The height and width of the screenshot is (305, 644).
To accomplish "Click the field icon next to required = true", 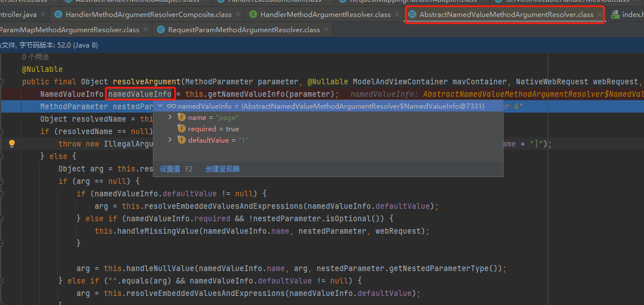I will click(x=182, y=129).
